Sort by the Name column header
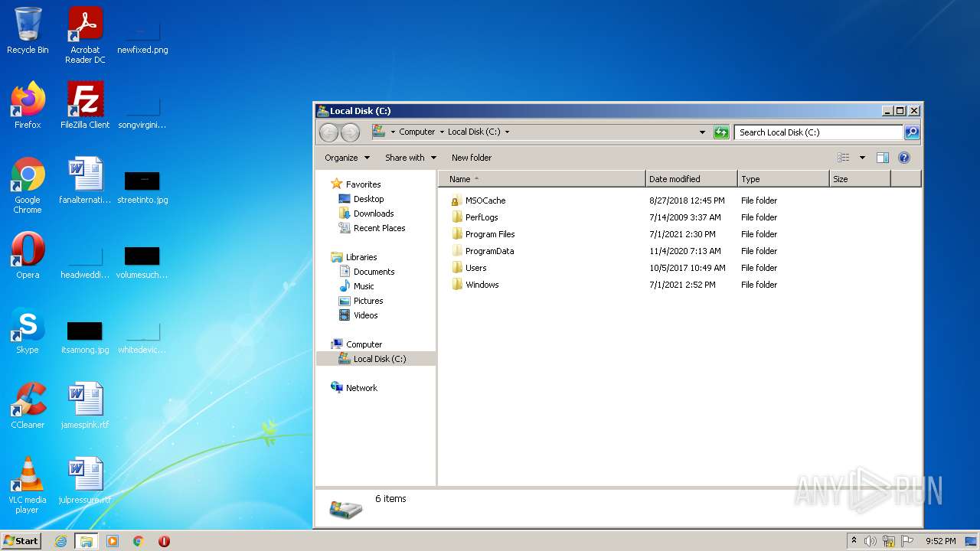980x551 pixels. [x=542, y=179]
